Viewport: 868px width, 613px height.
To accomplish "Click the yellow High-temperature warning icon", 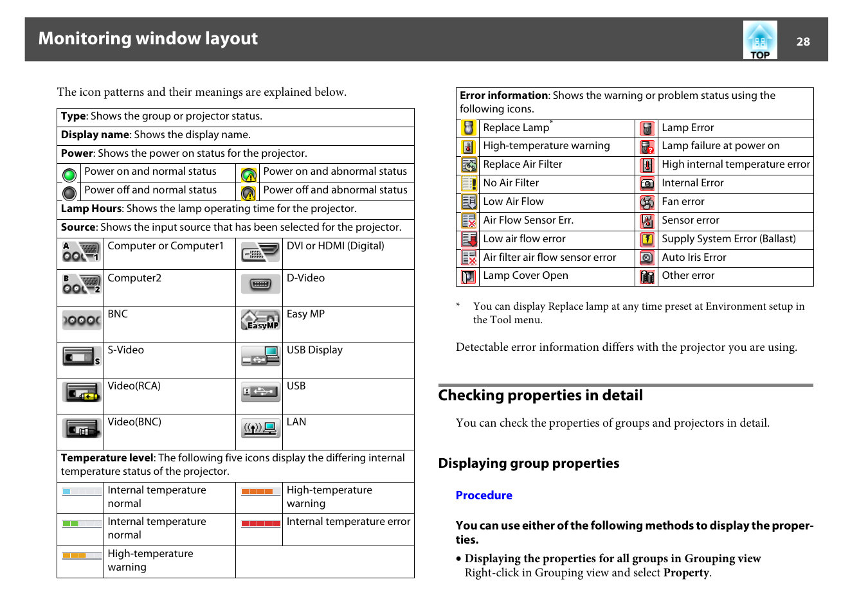I will click(469, 147).
